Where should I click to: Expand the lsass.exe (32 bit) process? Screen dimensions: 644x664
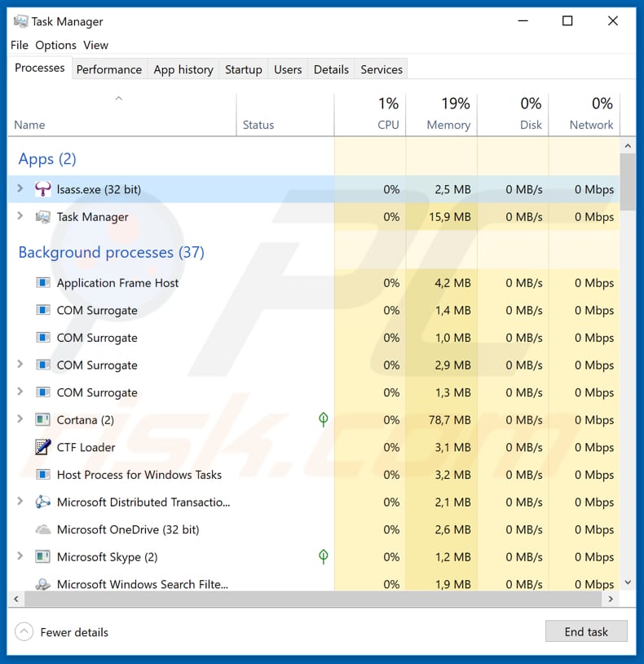point(20,188)
